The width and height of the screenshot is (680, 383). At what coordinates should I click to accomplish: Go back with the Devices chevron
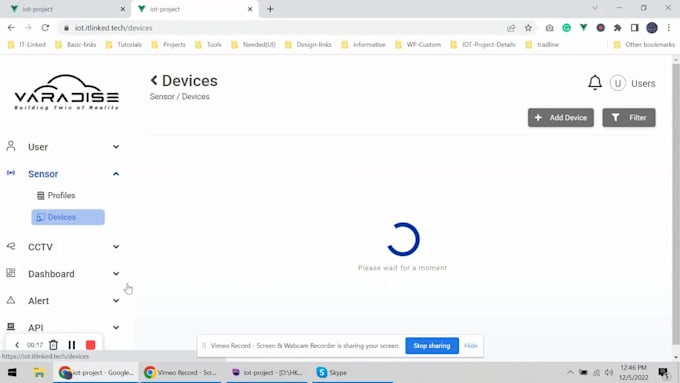154,80
